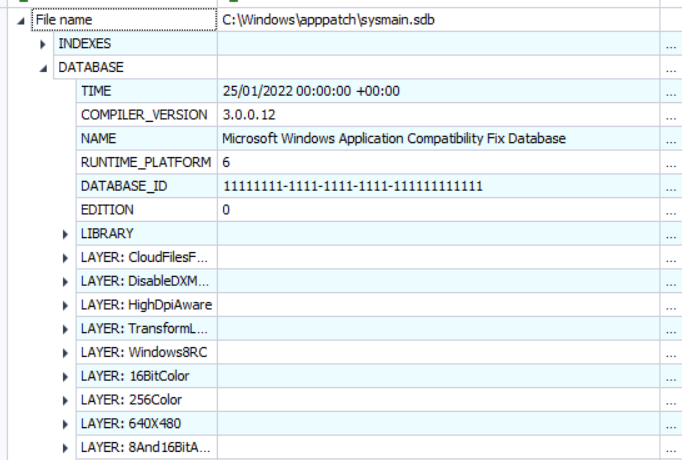Click the sysmain.sdb file path value
Screen dimensions: 682x460
click(328, 20)
